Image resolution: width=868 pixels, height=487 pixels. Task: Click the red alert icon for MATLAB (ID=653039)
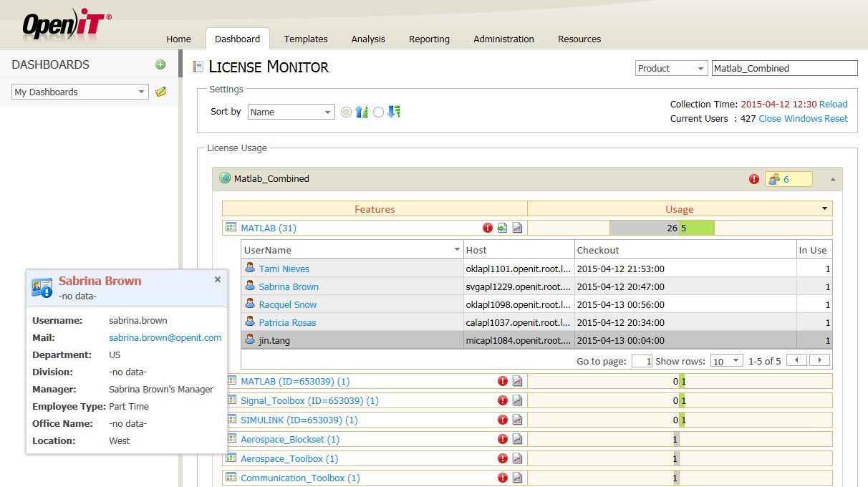503,381
